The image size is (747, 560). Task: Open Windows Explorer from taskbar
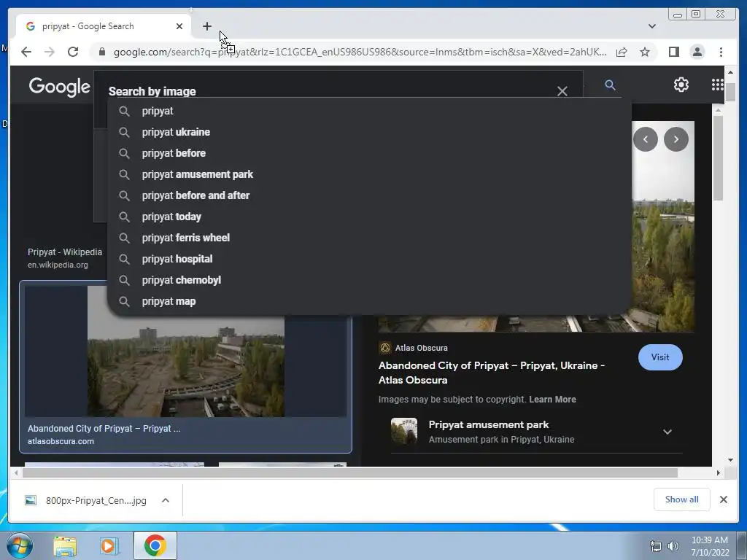tap(65, 545)
